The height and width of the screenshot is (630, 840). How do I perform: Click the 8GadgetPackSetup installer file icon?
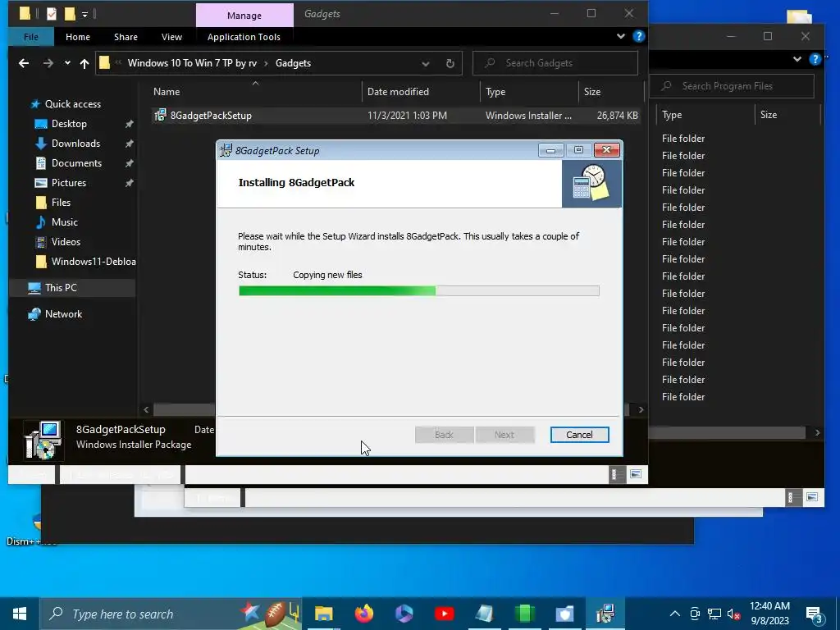pyautogui.click(x=160, y=115)
